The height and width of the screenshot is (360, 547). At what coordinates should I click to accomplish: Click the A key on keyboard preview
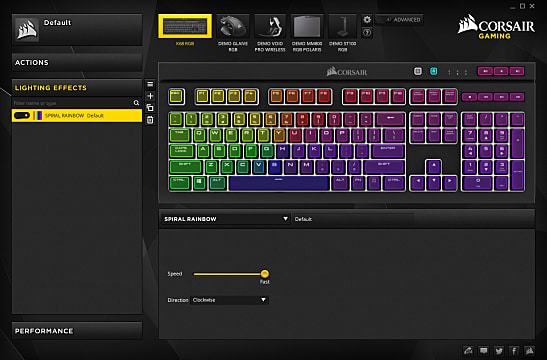(x=203, y=151)
